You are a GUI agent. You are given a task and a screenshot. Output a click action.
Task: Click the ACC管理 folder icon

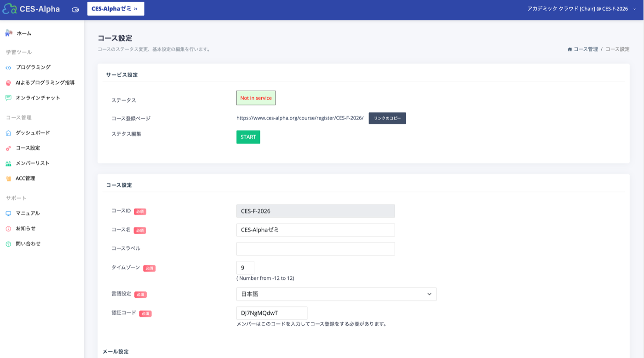[x=8, y=179]
